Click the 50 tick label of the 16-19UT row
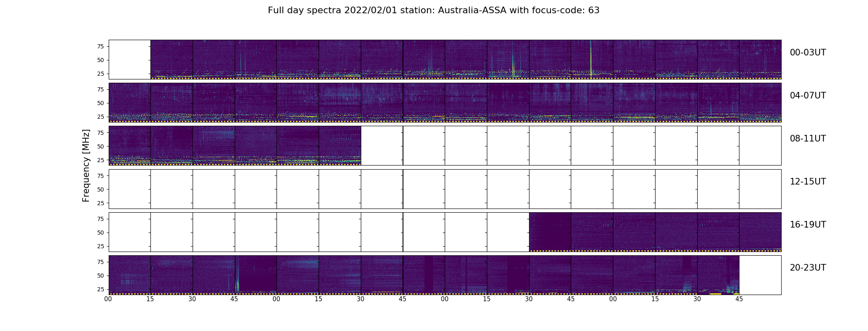The height and width of the screenshot is (331, 868). [100, 233]
